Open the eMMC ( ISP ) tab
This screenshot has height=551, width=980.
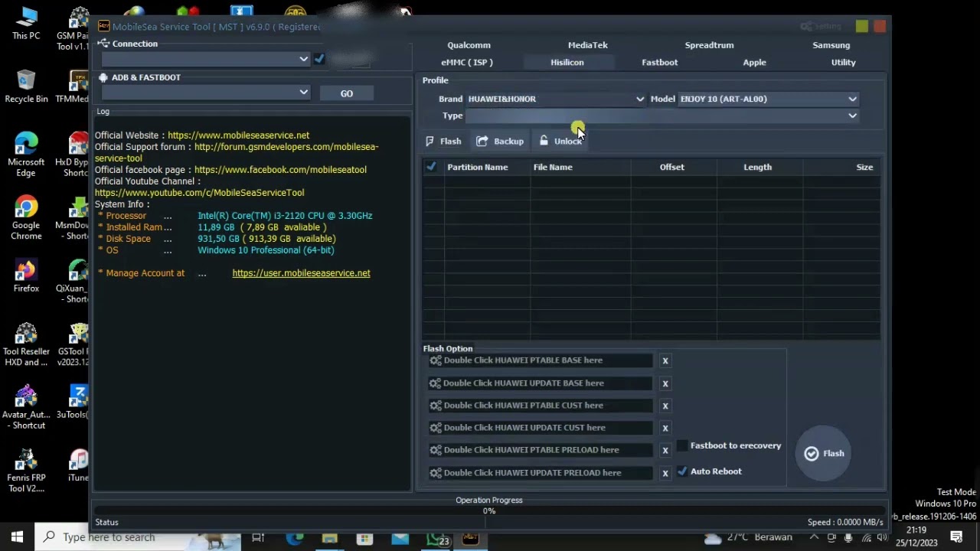pos(467,62)
